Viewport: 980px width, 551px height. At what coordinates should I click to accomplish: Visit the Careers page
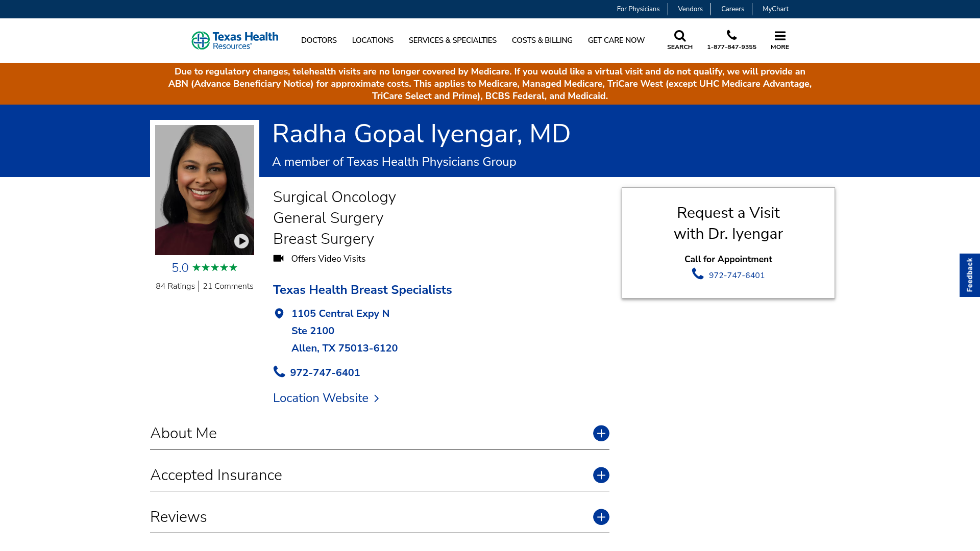(x=732, y=9)
